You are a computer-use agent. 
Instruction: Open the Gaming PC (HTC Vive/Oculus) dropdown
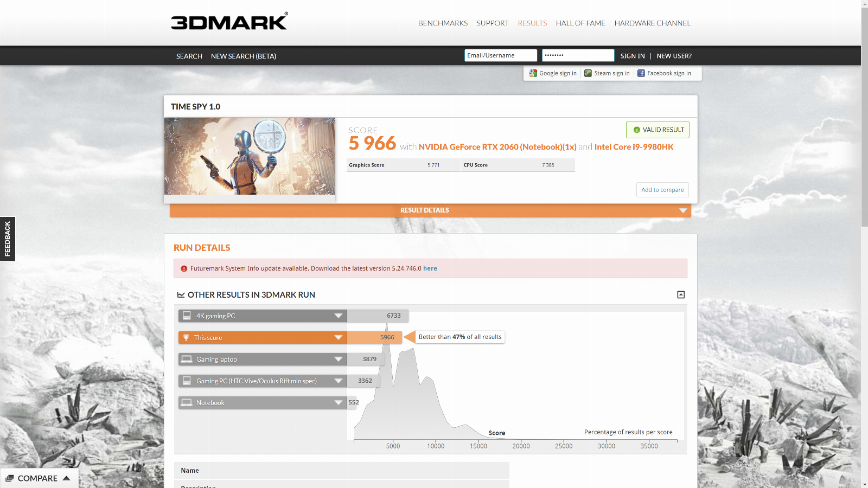[x=339, y=381]
